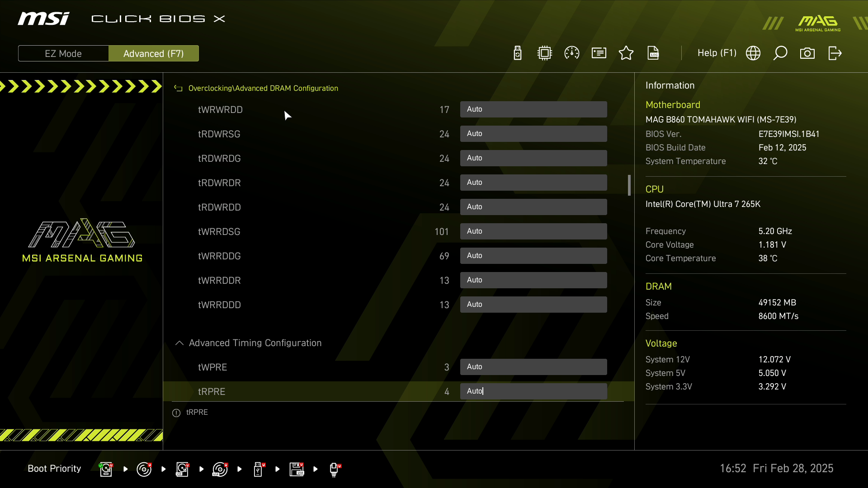Screen dimensions: 868x488
Task: Click Help (F1)
Action: 717,53
